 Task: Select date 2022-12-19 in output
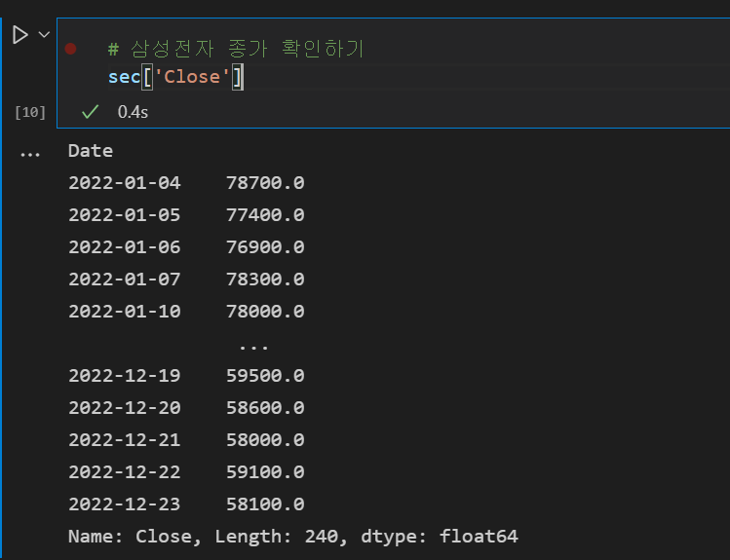click(x=125, y=375)
